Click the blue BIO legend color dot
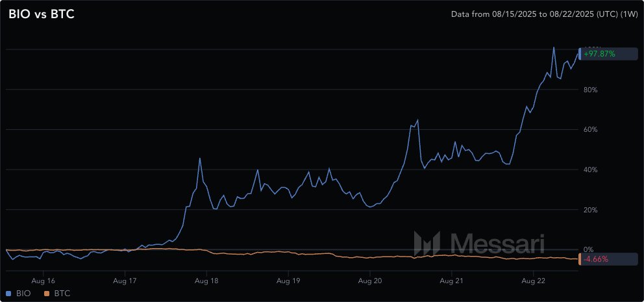The height and width of the screenshot is (302, 644). click(x=10, y=294)
